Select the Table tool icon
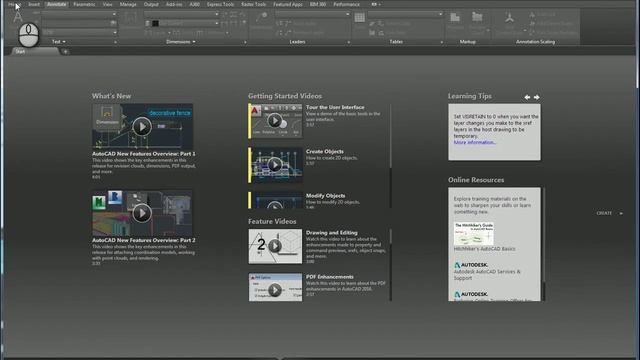This screenshot has width=640, height=360. 360,18
